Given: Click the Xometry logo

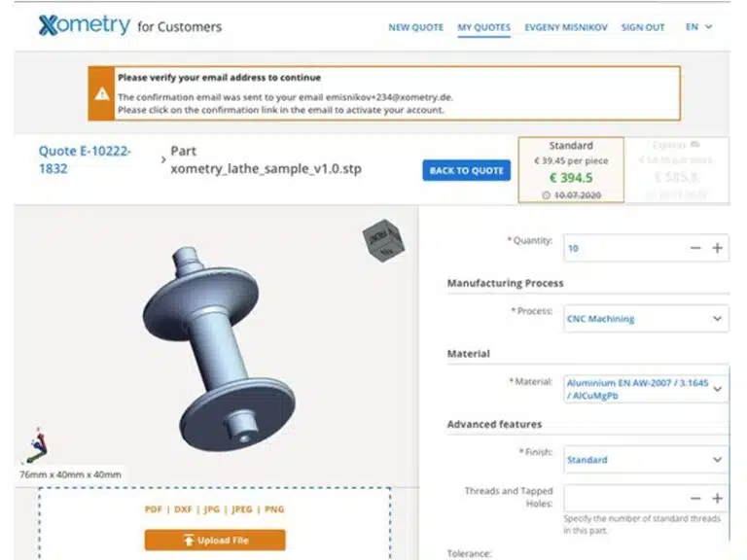Looking at the screenshot, I should (85, 25).
